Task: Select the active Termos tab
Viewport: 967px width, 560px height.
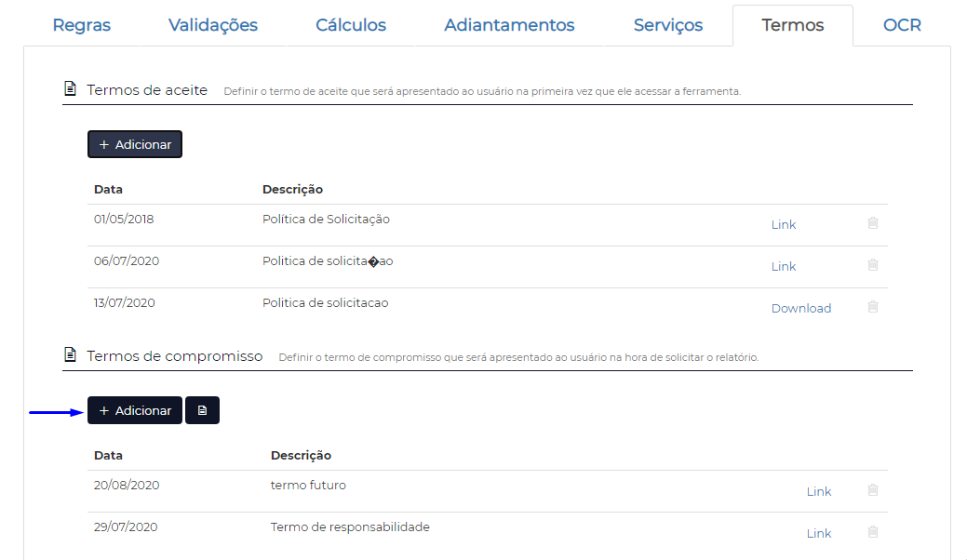Action: pos(793,25)
